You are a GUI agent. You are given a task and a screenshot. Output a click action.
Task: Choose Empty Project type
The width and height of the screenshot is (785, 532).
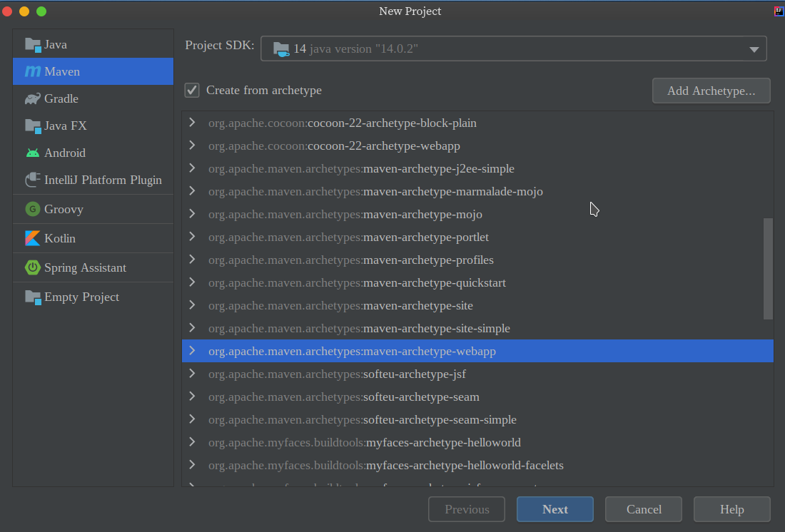93,297
